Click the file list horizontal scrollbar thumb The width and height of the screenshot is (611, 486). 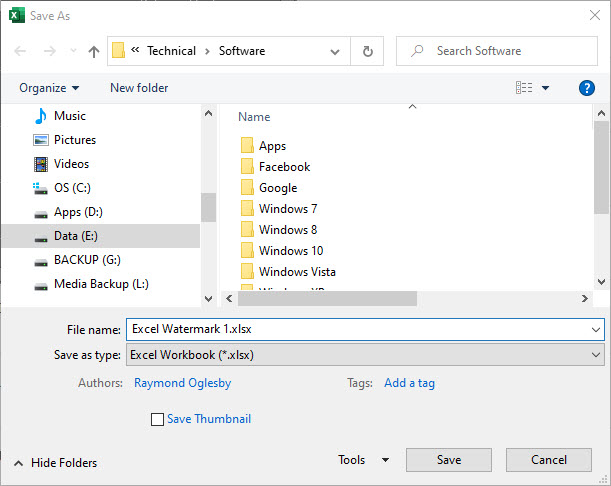(327, 299)
